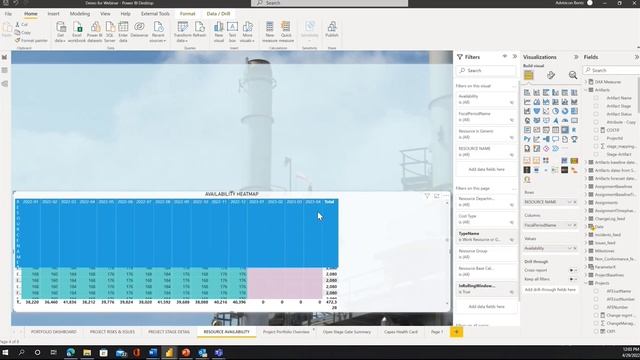The height and width of the screenshot is (360, 640).
Task: Click Get data in ribbon
Action: (x=60, y=31)
